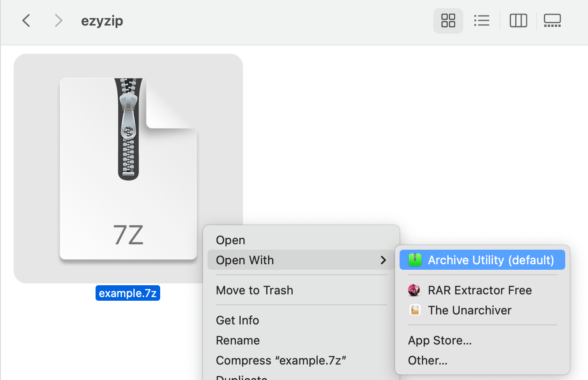Switch to icon view in Finder toolbar

pyautogui.click(x=448, y=21)
